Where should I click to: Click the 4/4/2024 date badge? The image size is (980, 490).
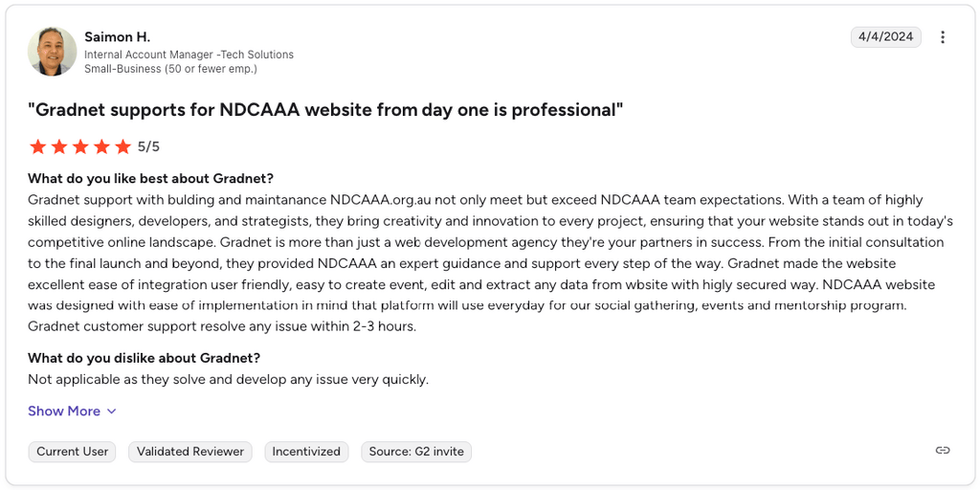(885, 37)
